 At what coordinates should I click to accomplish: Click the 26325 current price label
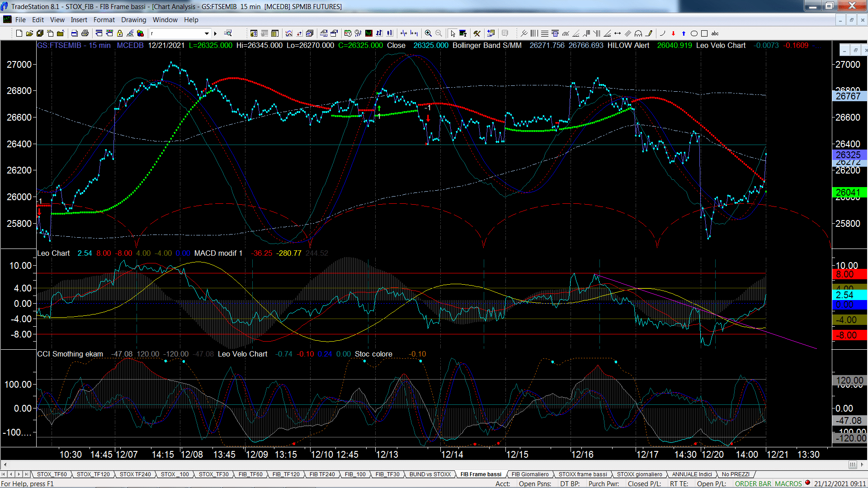[x=849, y=155]
